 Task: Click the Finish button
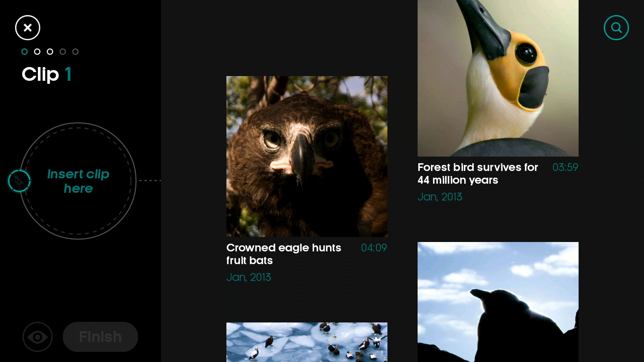pyautogui.click(x=100, y=337)
